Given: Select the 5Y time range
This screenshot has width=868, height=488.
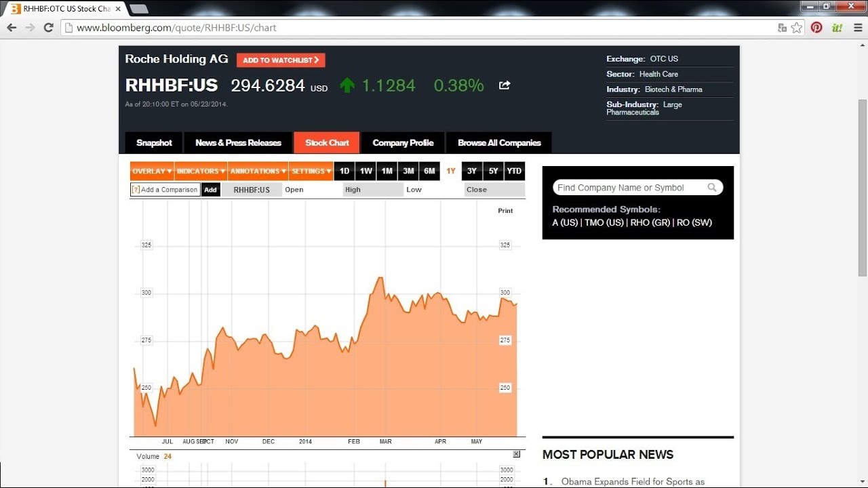Looking at the screenshot, I should coord(494,171).
